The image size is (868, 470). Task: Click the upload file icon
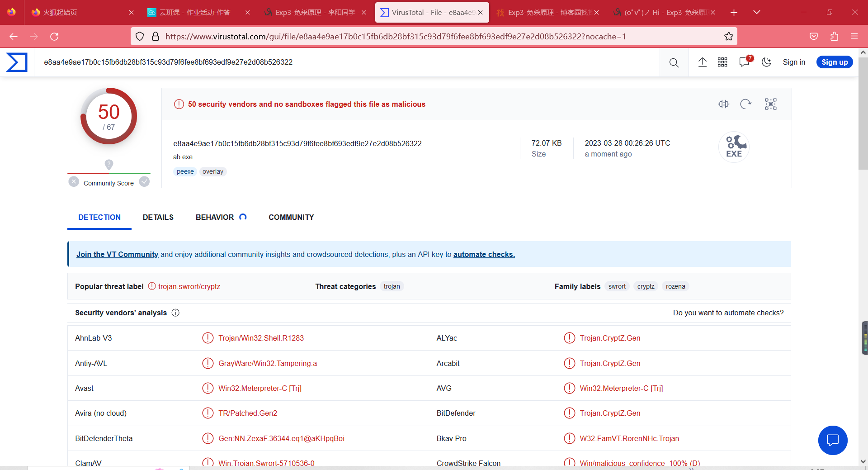(x=702, y=62)
